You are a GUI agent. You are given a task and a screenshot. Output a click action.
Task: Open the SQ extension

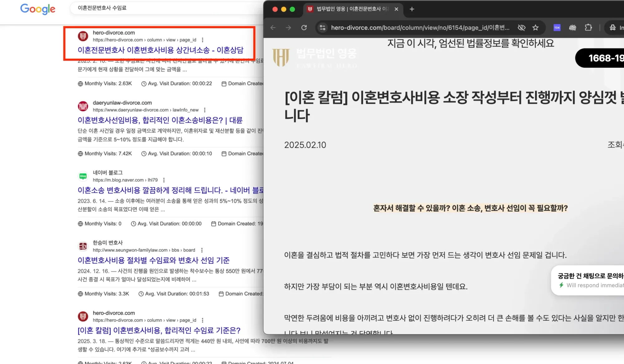click(573, 27)
